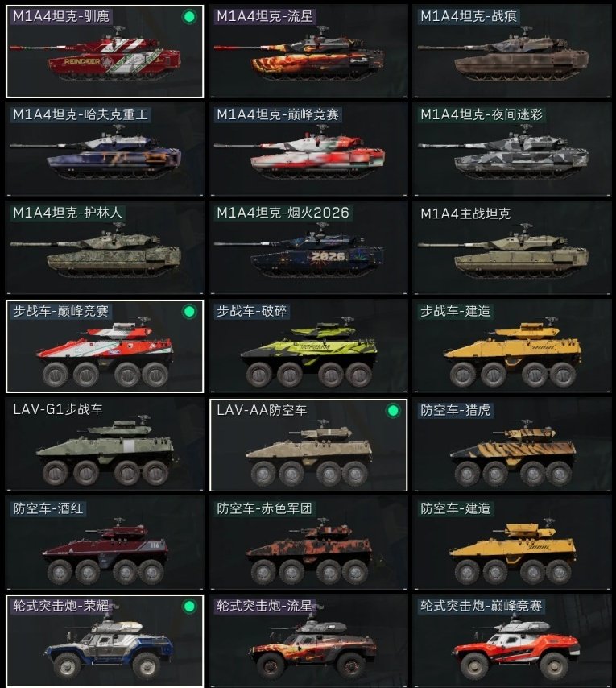616x688 pixels.
Task: Choose the 防空车-赤色军团 skin card
Action: pyautogui.click(x=308, y=543)
